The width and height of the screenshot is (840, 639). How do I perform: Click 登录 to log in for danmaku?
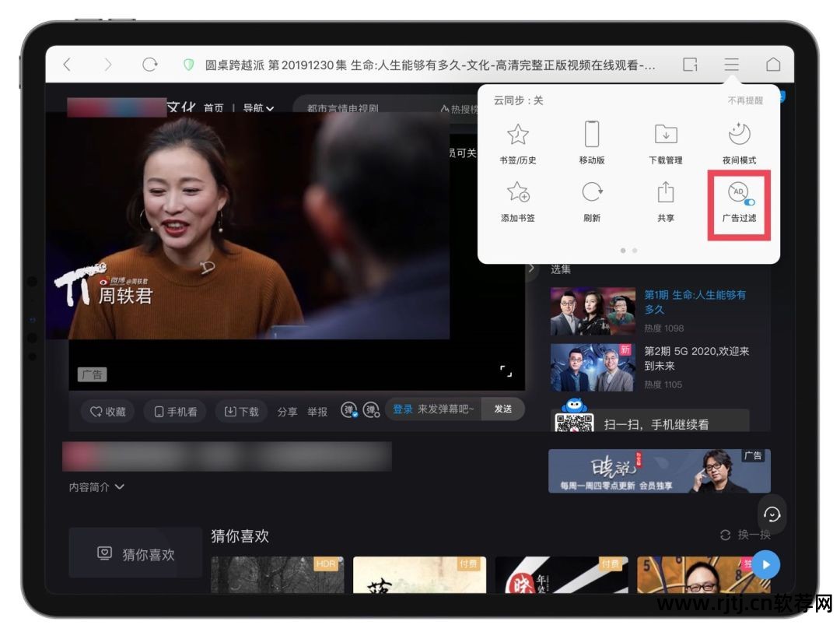coord(404,409)
